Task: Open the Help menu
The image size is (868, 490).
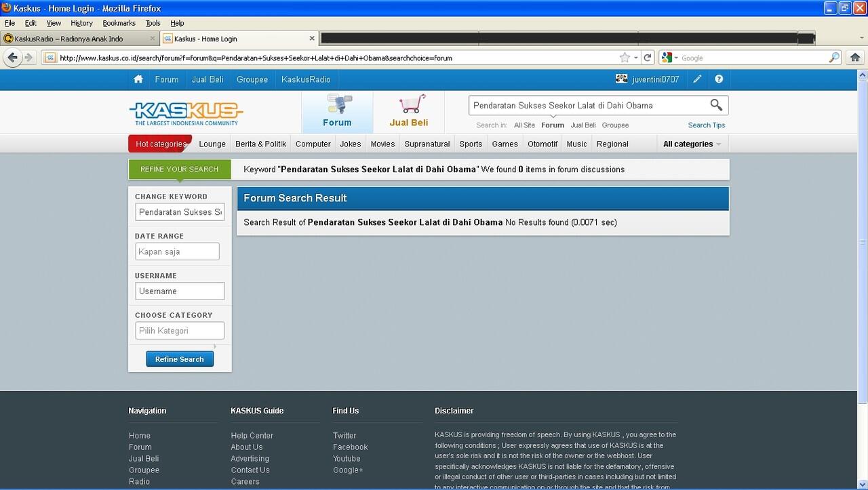Action: coord(177,23)
